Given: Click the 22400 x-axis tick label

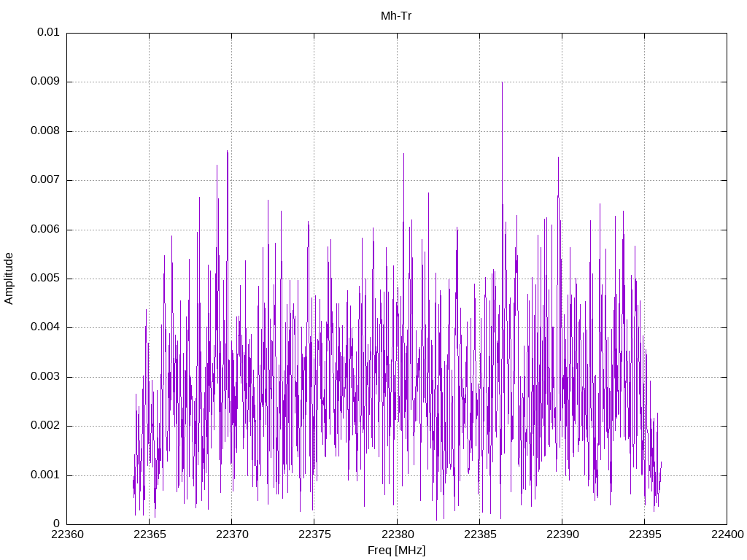Looking at the screenshot, I should (x=727, y=534).
